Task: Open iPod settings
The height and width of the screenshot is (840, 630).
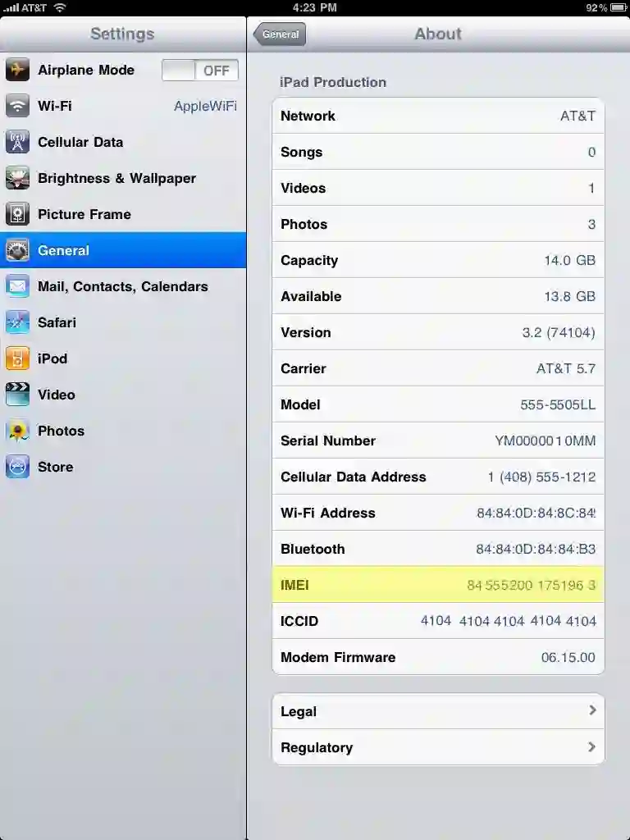Action: tap(123, 358)
